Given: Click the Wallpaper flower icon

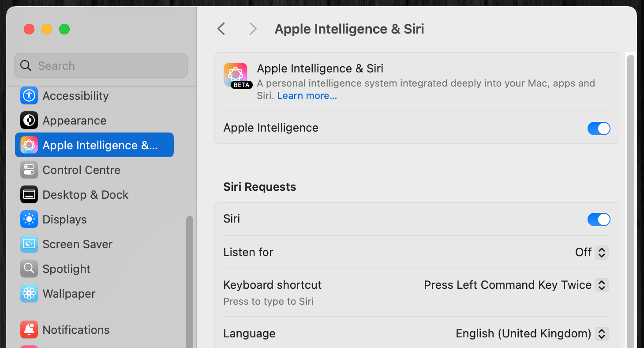Looking at the screenshot, I should point(29,294).
